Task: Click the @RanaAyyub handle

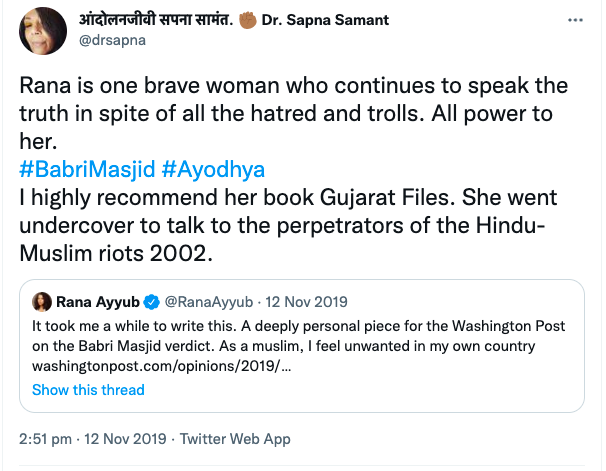Action: coord(206,301)
